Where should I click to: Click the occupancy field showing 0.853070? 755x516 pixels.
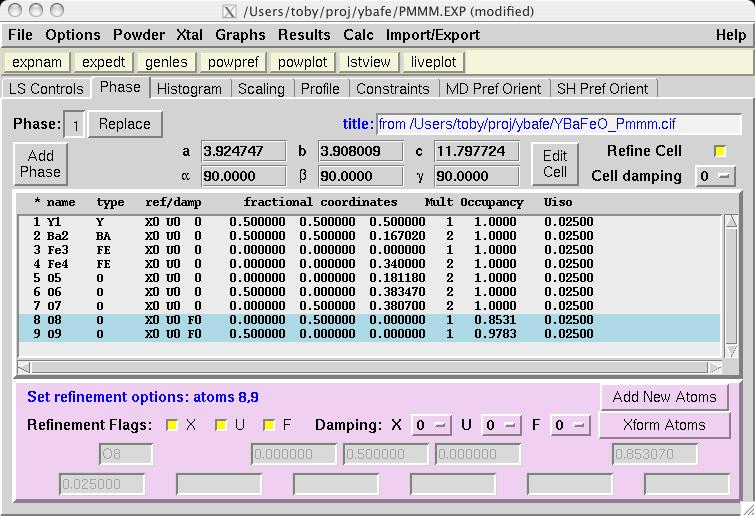(655, 454)
